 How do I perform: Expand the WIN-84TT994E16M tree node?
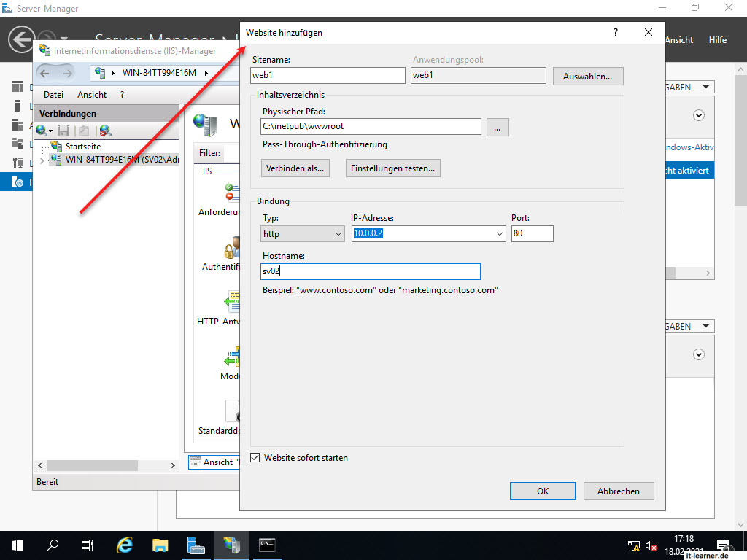[42, 160]
